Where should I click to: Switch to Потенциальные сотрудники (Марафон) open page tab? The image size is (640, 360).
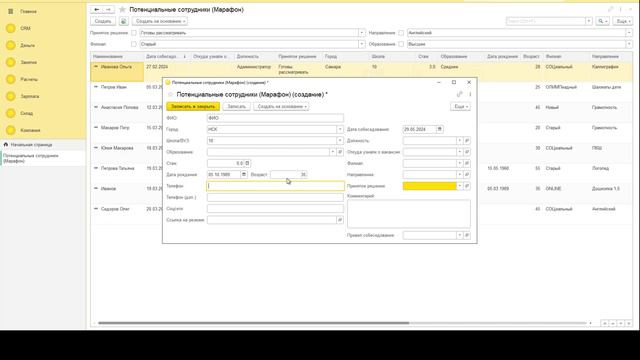(42, 158)
